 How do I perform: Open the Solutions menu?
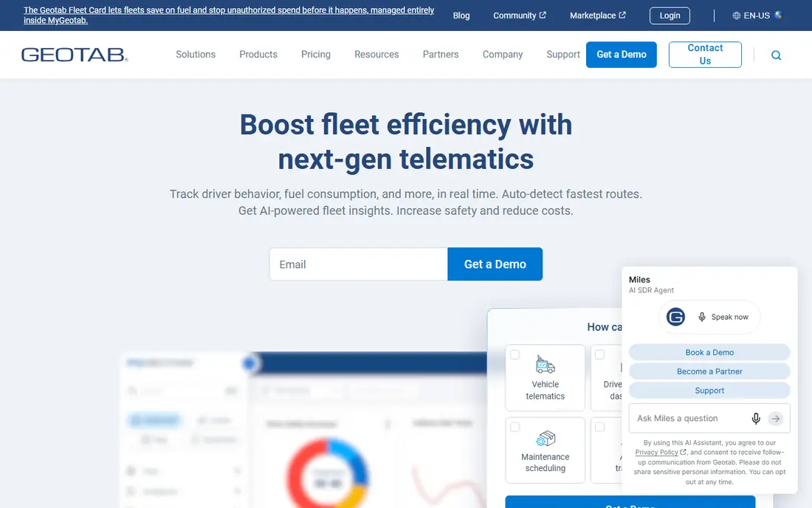(x=195, y=55)
